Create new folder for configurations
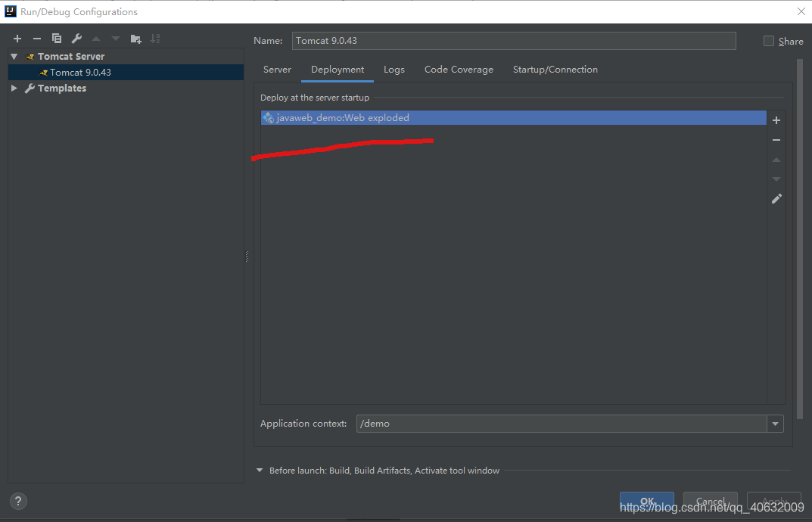The width and height of the screenshot is (812, 522). (135, 39)
